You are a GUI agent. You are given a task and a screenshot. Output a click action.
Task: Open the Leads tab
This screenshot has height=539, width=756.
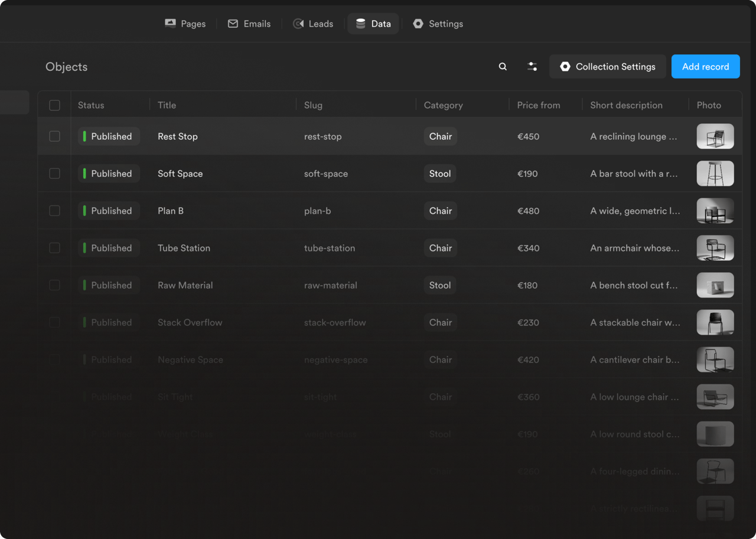(313, 24)
